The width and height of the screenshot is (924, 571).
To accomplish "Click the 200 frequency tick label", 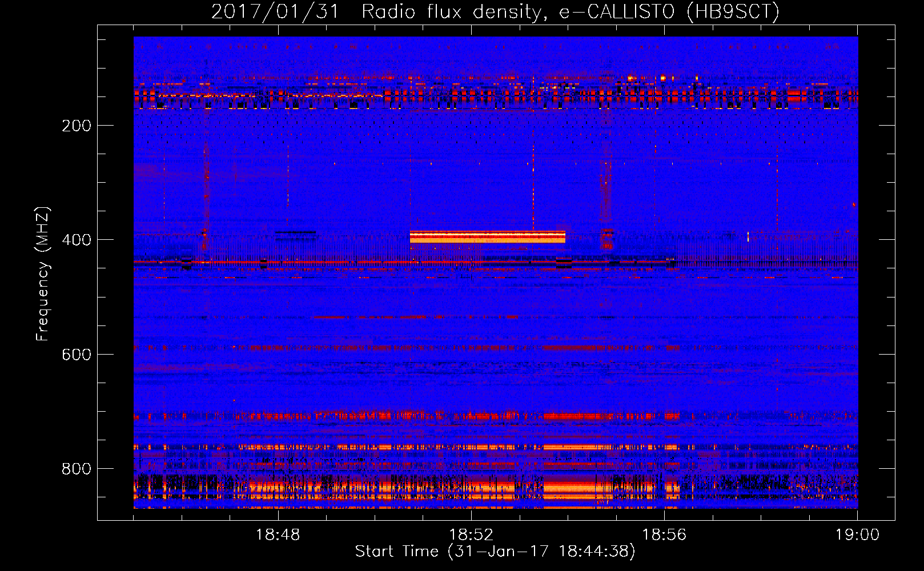I will [x=76, y=126].
